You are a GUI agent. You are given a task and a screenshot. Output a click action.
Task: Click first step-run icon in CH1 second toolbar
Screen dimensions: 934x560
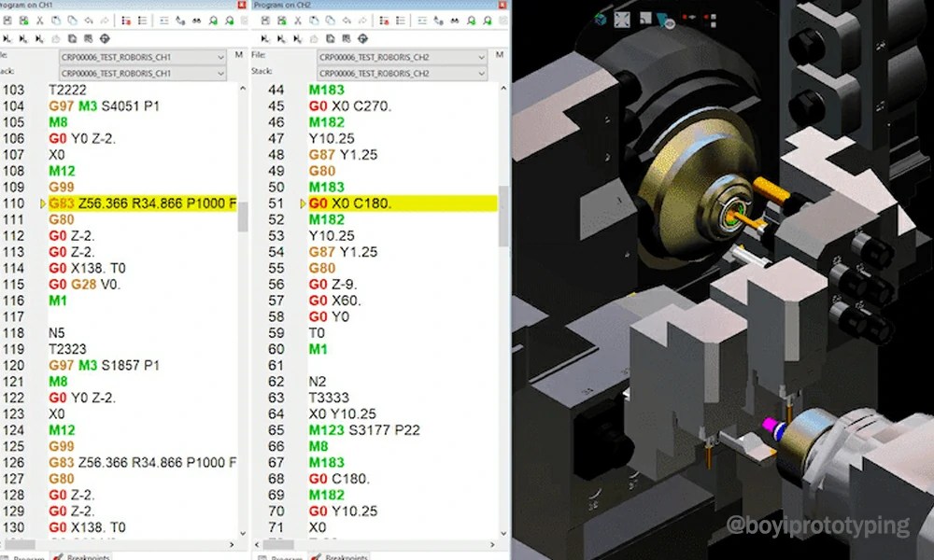point(7,38)
